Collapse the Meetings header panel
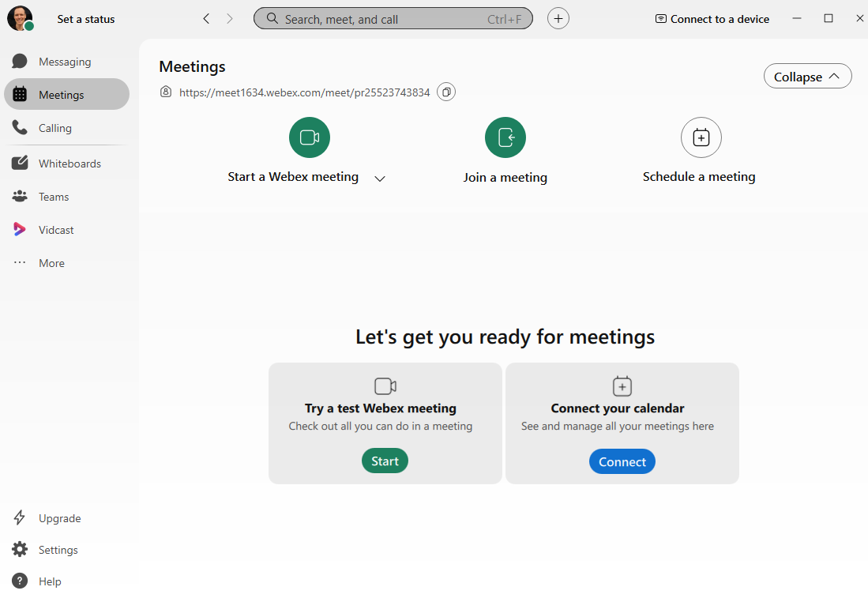Screen dimensions: 868x598 click(807, 77)
